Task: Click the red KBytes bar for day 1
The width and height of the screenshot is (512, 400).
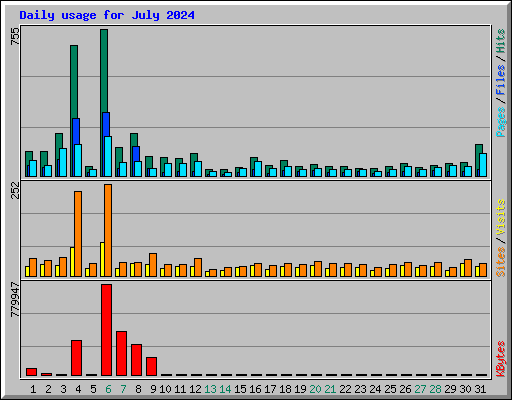Action: click(x=31, y=372)
